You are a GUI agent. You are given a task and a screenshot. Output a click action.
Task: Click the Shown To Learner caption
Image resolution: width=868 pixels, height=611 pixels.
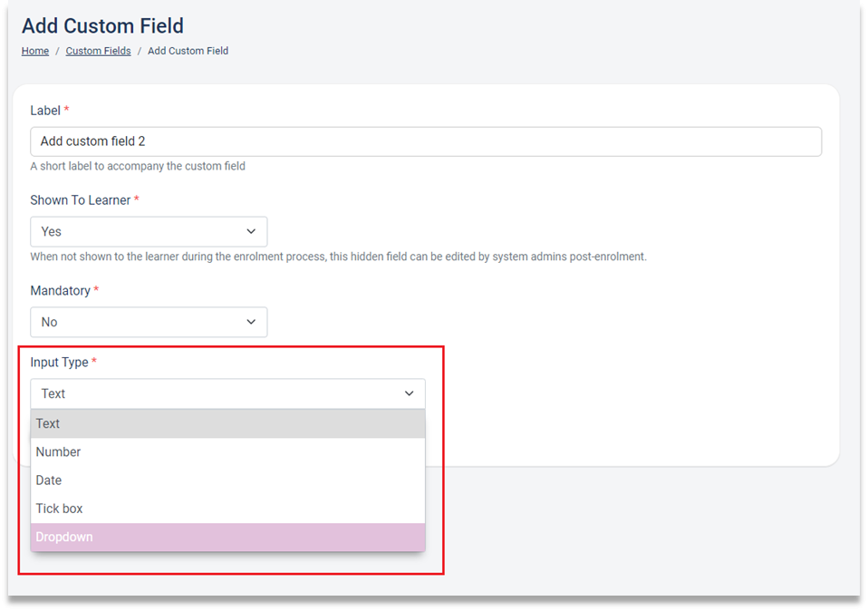click(x=81, y=200)
